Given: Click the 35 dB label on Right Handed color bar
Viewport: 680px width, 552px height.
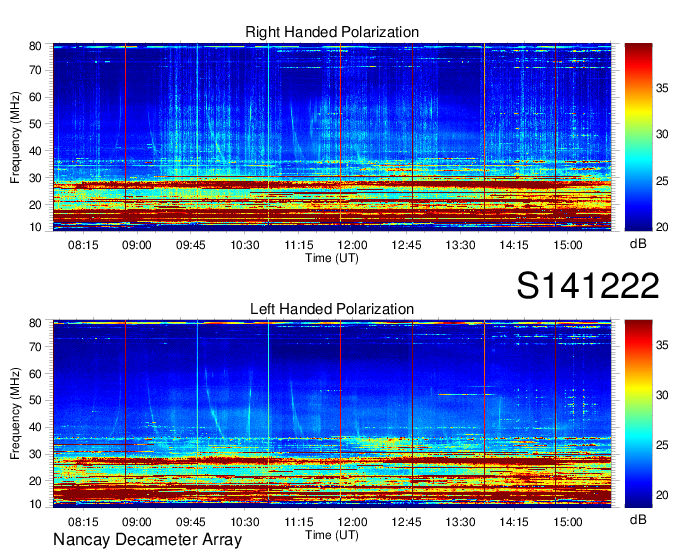Looking at the screenshot, I should pyautogui.click(x=662, y=88).
